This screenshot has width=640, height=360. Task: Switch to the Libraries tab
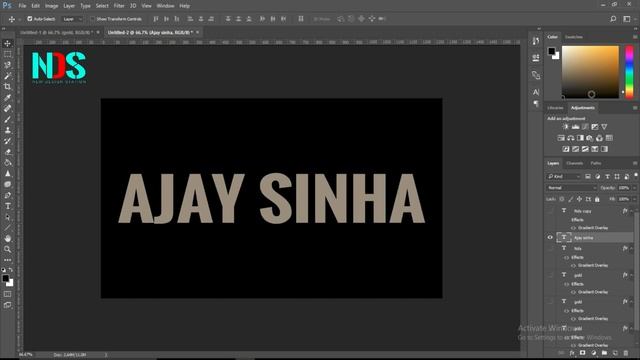coord(555,108)
